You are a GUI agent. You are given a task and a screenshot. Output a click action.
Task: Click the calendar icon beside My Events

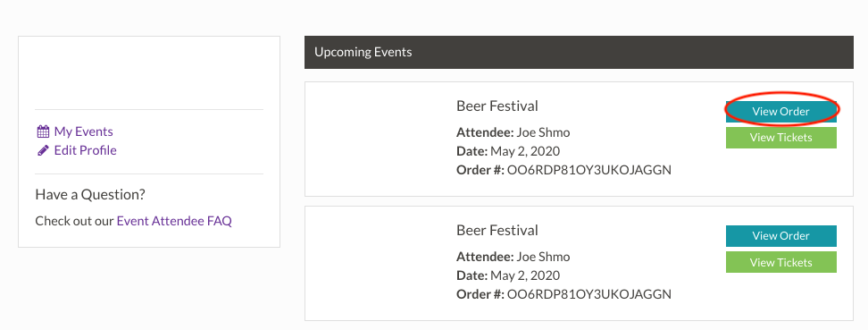tap(43, 132)
